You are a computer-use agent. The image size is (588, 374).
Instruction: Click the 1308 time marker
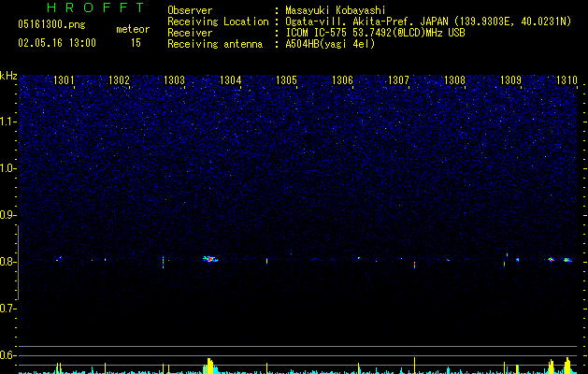pos(455,80)
